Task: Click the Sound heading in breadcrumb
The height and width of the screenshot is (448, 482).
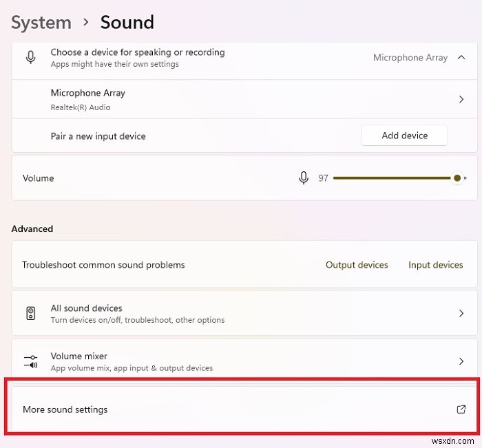Action: pyautogui.click(x=127, y=22)
